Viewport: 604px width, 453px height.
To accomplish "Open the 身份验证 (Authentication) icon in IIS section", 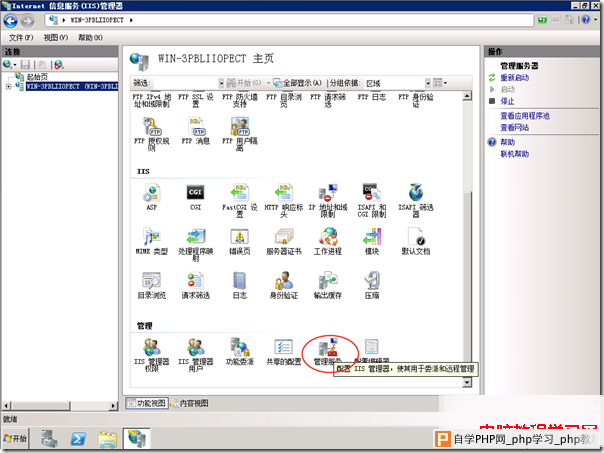I will click(283, 283).
